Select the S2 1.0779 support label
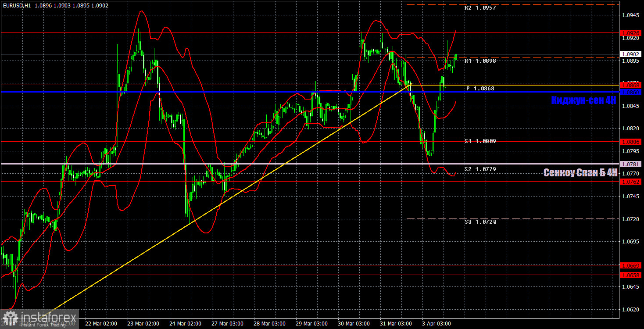Viewport: 644px width, 329px height. point(480,169)
